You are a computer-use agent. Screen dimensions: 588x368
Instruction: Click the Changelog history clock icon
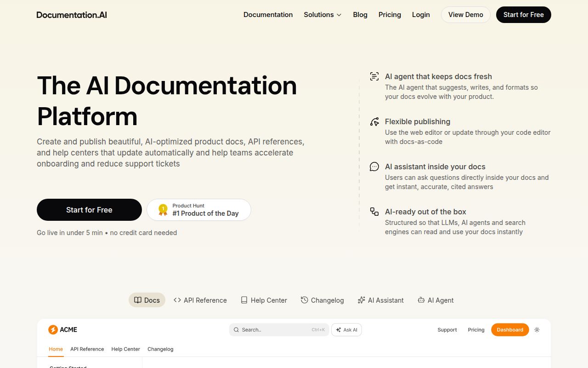[x=305, y=300]
